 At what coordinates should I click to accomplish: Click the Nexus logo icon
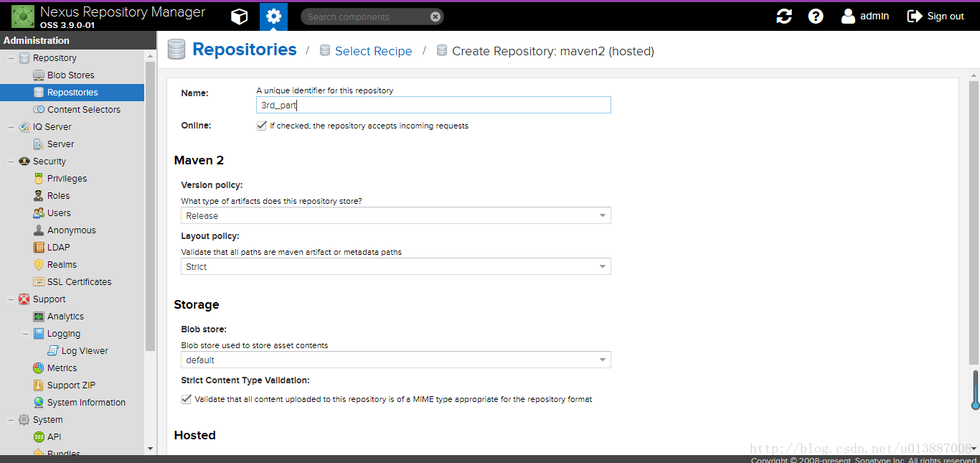click(22, 16)
